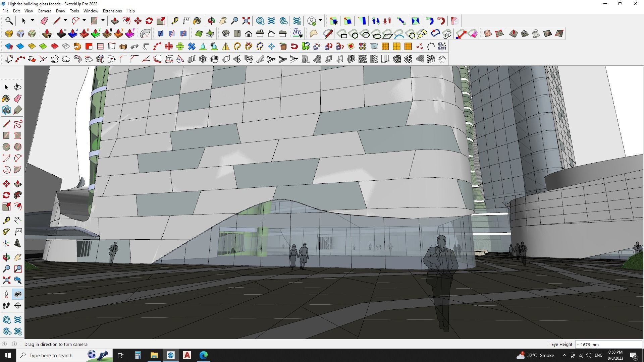Toggle the sign-in status on the account icon

click(312, 20)
